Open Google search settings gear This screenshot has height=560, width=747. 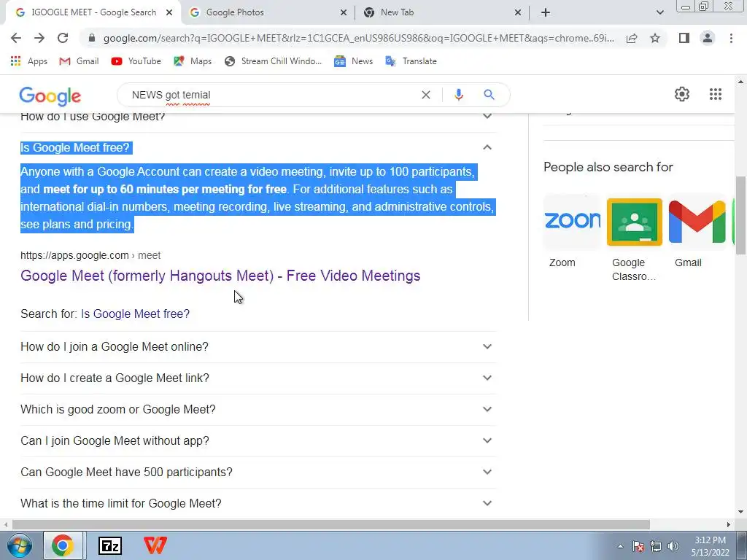682,94
